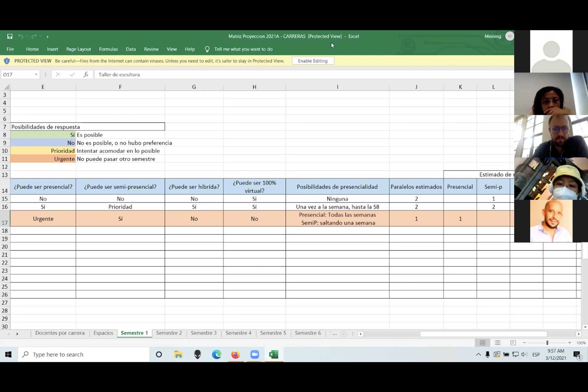Open the Name Box dropdown arrow
The image size is (588, 392).
coord(36,75)
